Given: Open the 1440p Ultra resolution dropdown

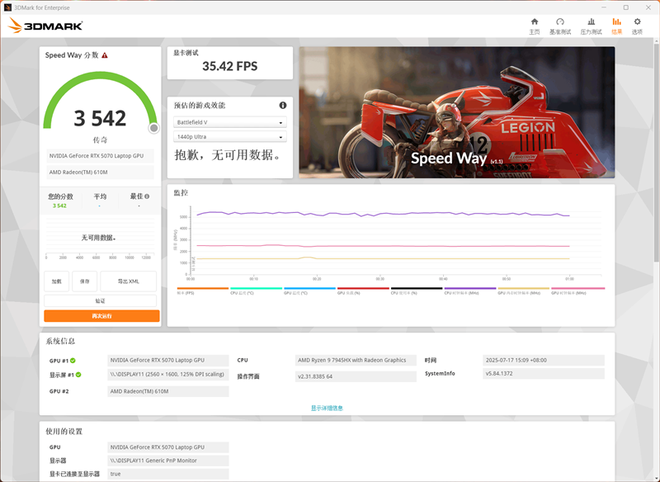Looking at the screenshot, I should 230,137.
